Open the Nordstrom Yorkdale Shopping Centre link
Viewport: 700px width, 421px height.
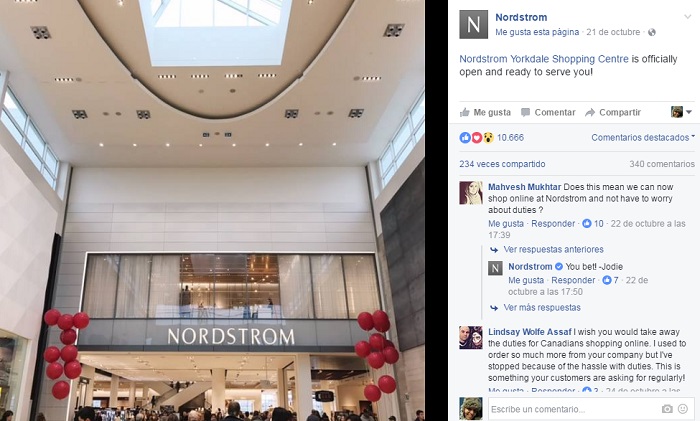point(544,59)
